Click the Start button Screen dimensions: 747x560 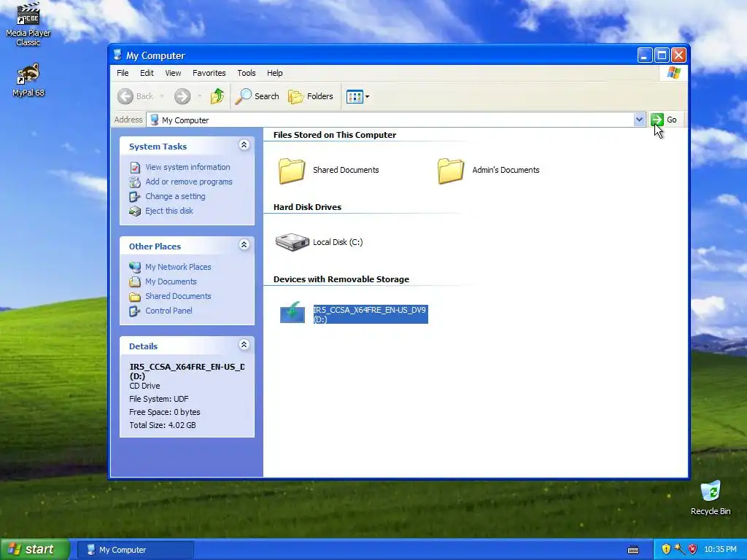coord(35,549)
